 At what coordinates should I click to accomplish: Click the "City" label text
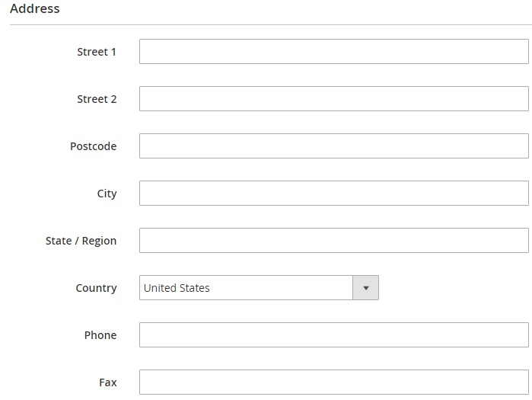point(107,194)
